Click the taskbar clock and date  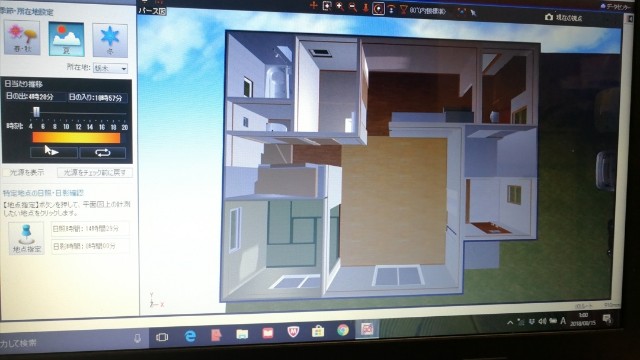[583, 319]
